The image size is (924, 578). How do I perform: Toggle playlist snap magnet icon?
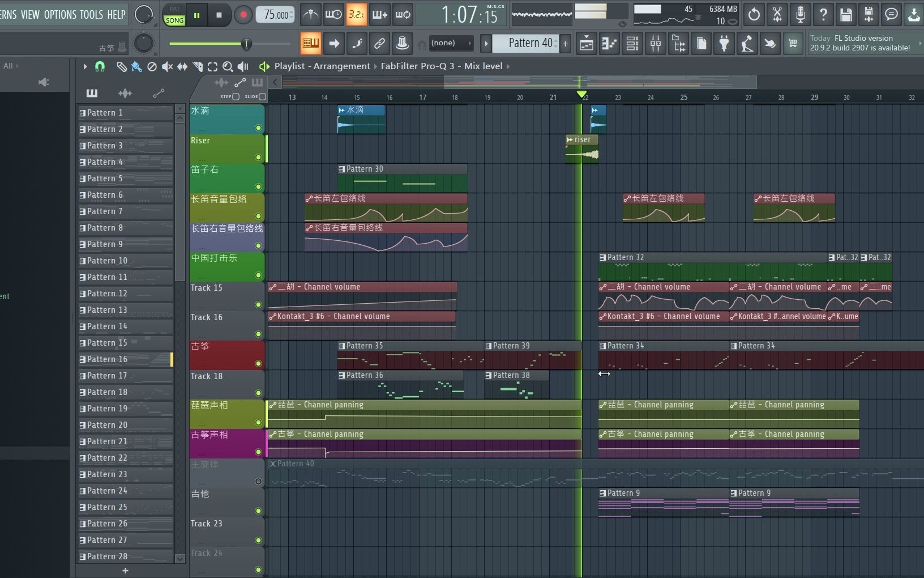[x=100, y=66]
